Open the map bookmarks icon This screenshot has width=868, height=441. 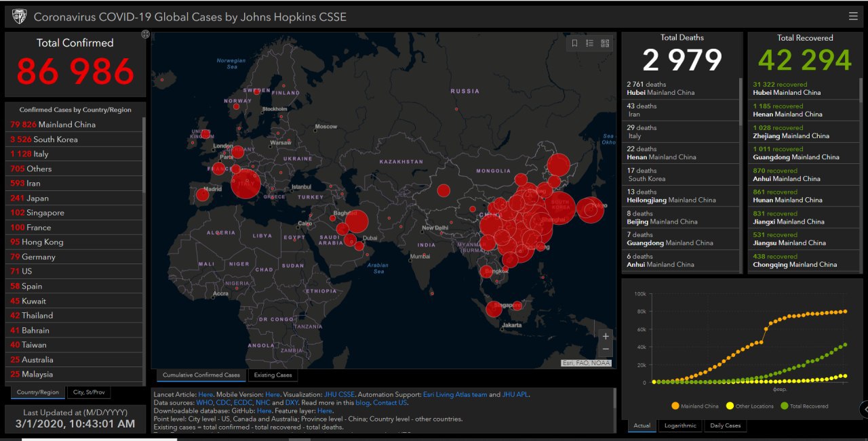pyautogui.click(x=574, y=43)
